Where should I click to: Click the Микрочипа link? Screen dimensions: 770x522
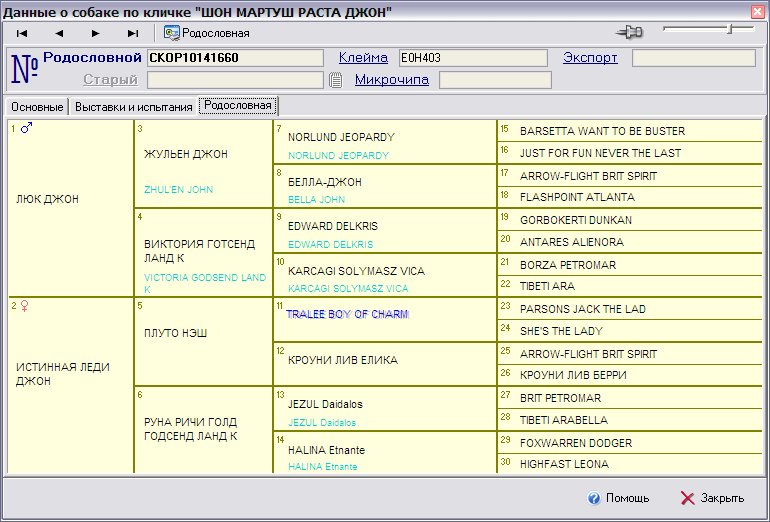click(391, 80)
